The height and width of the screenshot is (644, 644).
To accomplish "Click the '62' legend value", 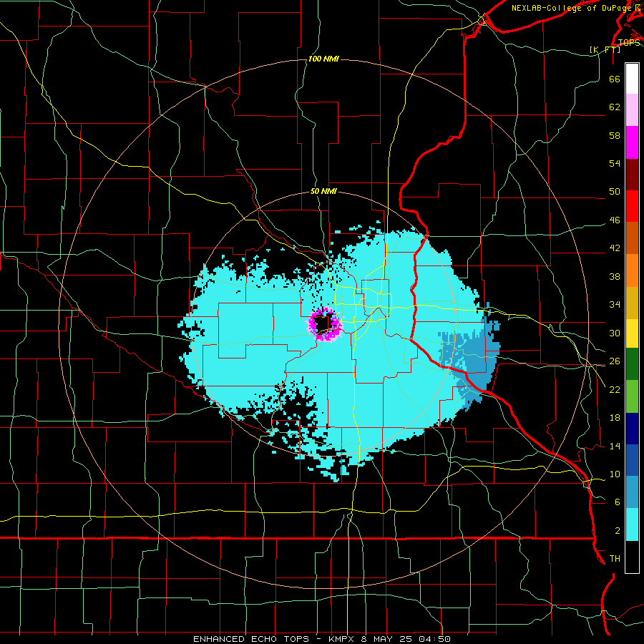I will [615, 107].
